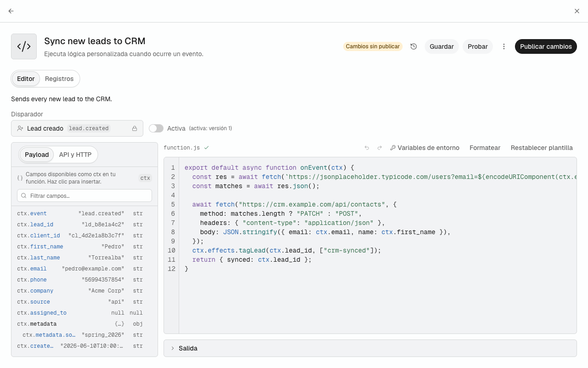Viewport: 588px width, 368px height.
Task: Click the code function icon tile
Action: pyautogui.click(x=24, y=46)
